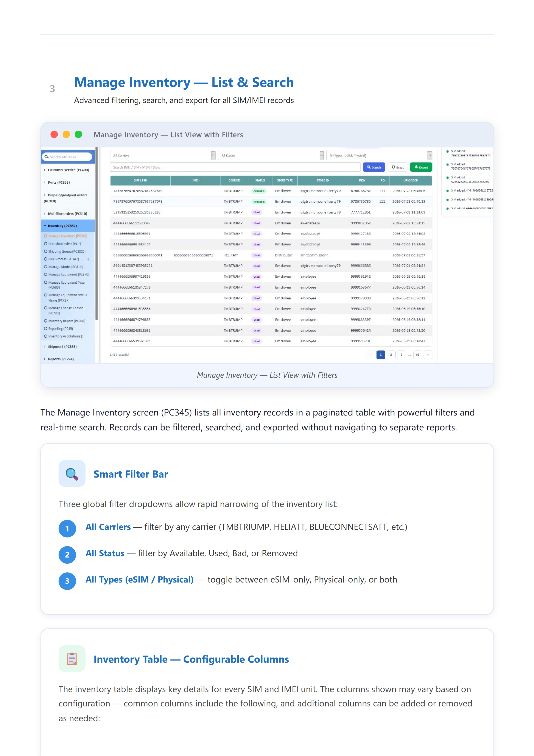Select Shipping Queue (PC1066) radio item
534x756 pixels.
65,251
